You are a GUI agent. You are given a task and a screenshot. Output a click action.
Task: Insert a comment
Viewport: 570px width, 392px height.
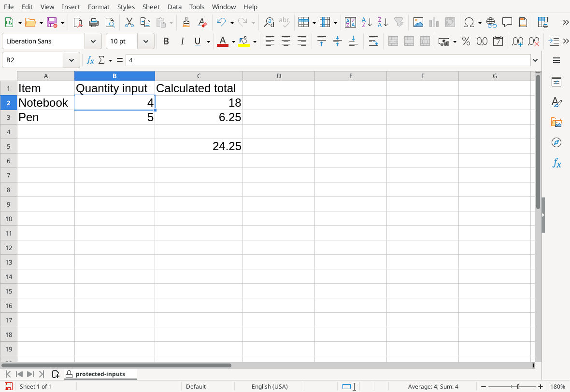tap(507, 23)
